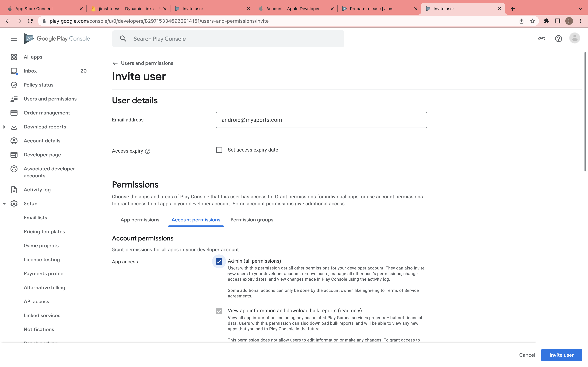Click the Access expiry help icon
The height and width of the screenshot is (367, 588).
(x=148, y=152)
